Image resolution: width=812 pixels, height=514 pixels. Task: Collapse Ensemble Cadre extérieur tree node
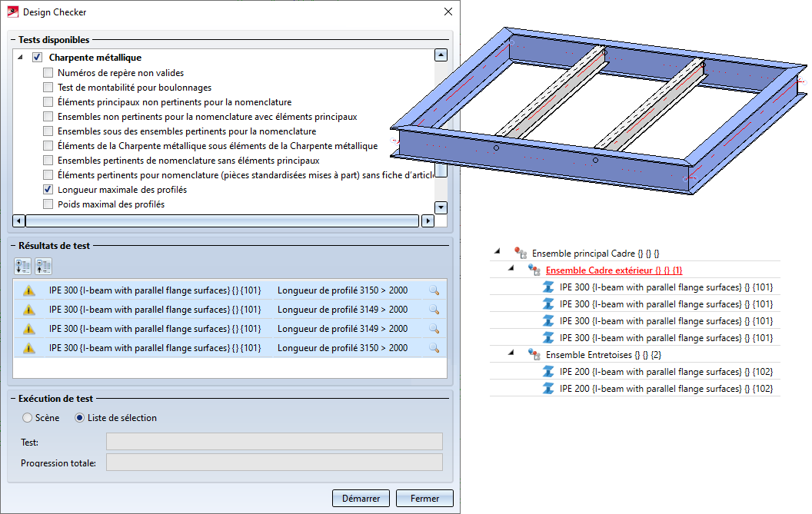[x=511, y=268]
